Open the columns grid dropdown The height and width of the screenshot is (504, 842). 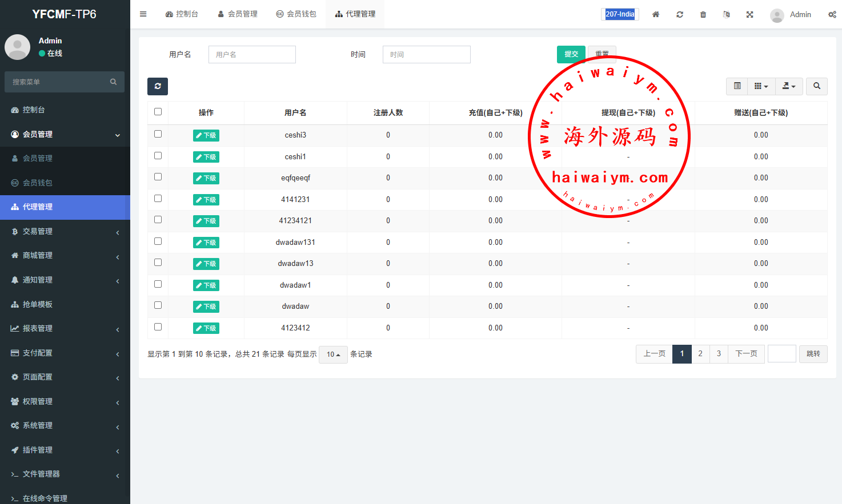pos(761,86)
